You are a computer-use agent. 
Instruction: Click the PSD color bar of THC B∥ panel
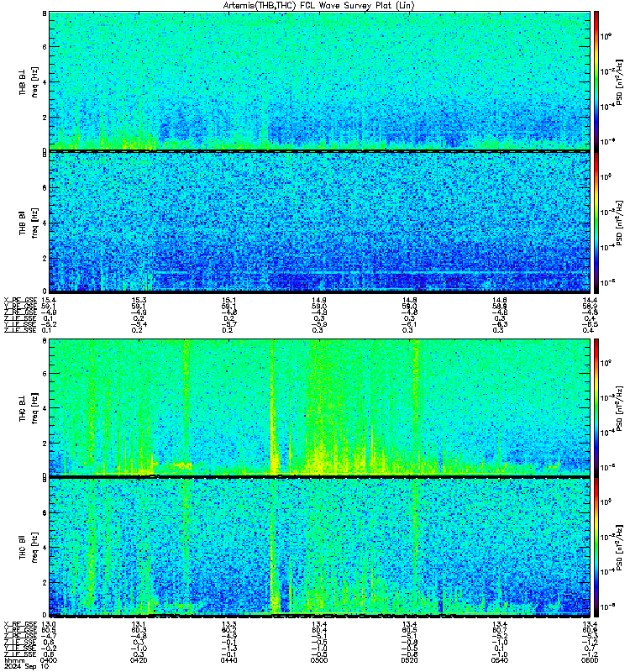pos(596,547)
